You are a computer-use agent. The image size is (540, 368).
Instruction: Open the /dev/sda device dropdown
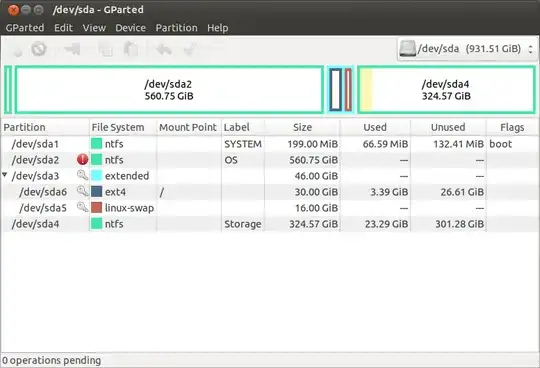467,49
